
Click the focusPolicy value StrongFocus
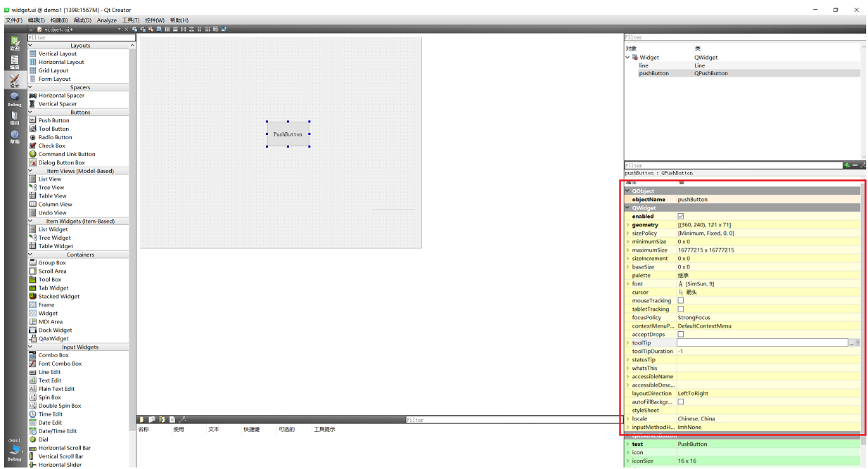tap(694, 318)
